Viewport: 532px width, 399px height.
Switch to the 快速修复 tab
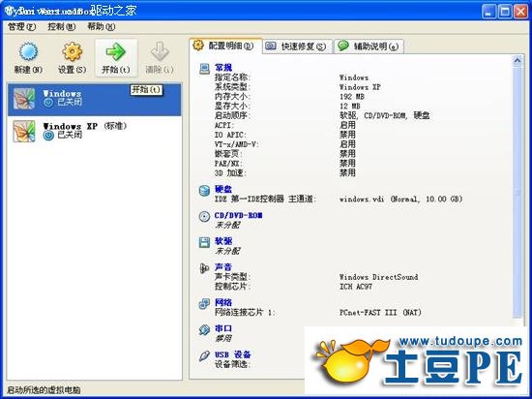click(298, 46)
